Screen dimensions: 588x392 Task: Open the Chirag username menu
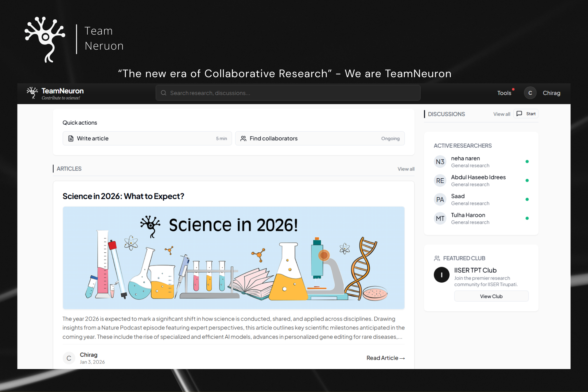(551, 93)
